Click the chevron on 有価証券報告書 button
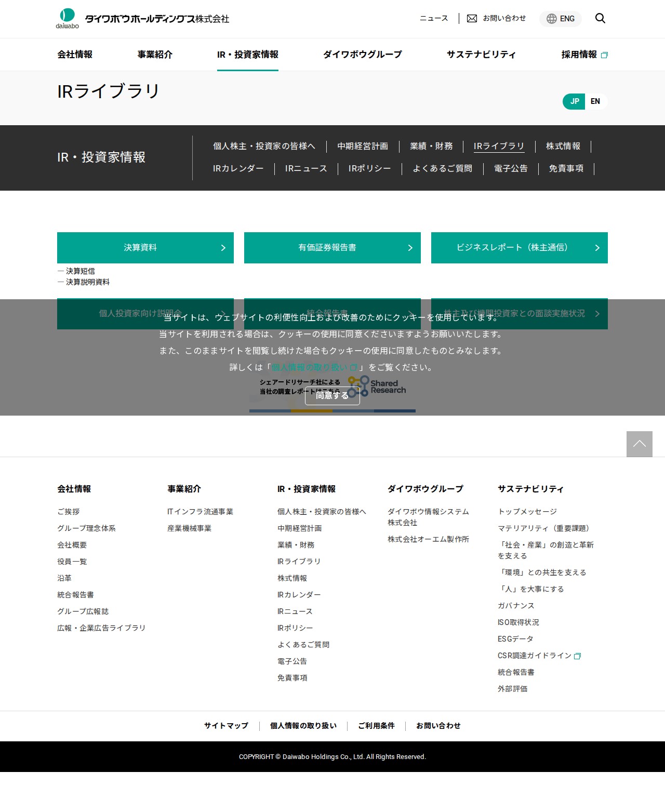The width and height of the screenshot is (665, 812). [x=410, y=248]
